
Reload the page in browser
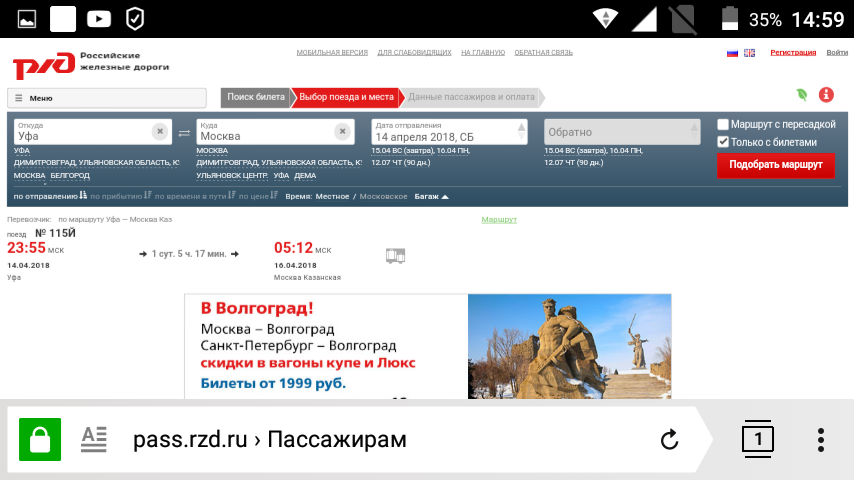(670, 439)
